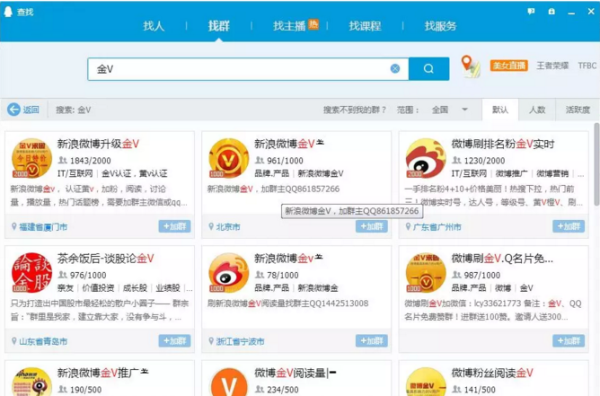Image resolution: width=600 pixels, height=396 pixels.
Task: Click the magnifier search button
Action: point(429,68)
